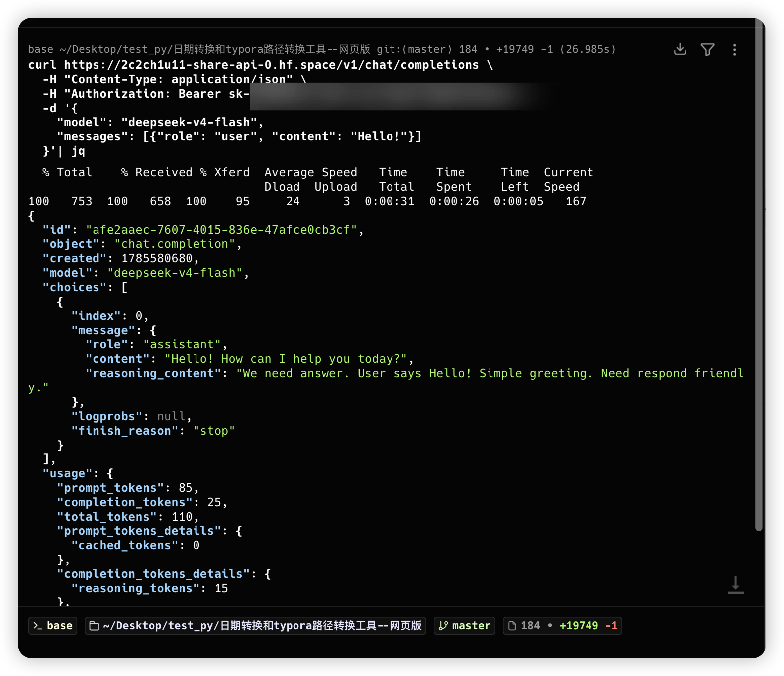Open the filter block output icon
This screenshot has height=676, width=784.
pos(707,49)
